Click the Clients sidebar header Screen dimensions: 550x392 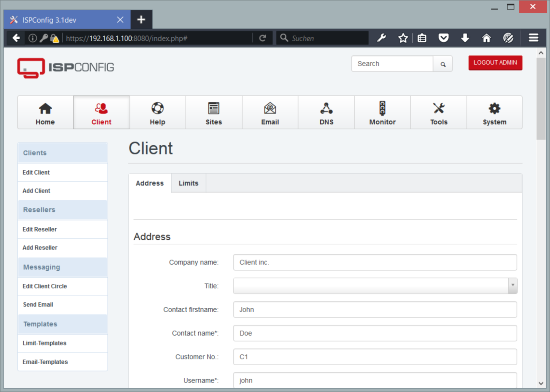[62, 153]
